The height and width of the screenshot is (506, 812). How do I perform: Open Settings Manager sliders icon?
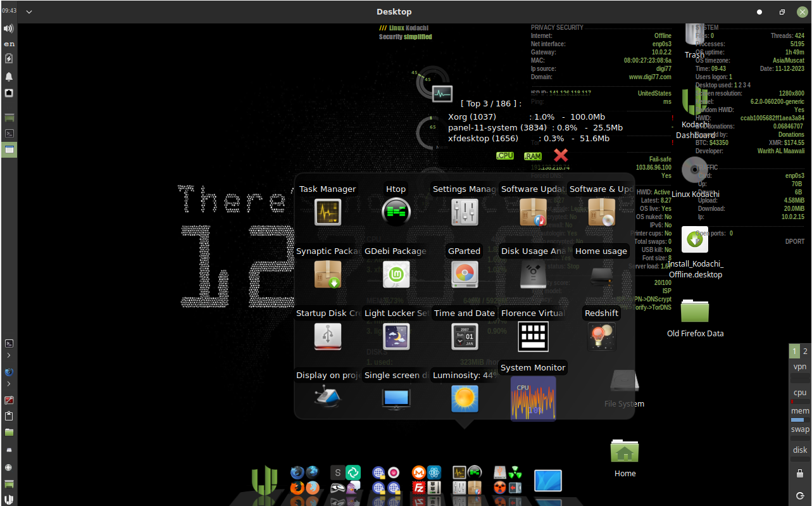coord(465,212)
